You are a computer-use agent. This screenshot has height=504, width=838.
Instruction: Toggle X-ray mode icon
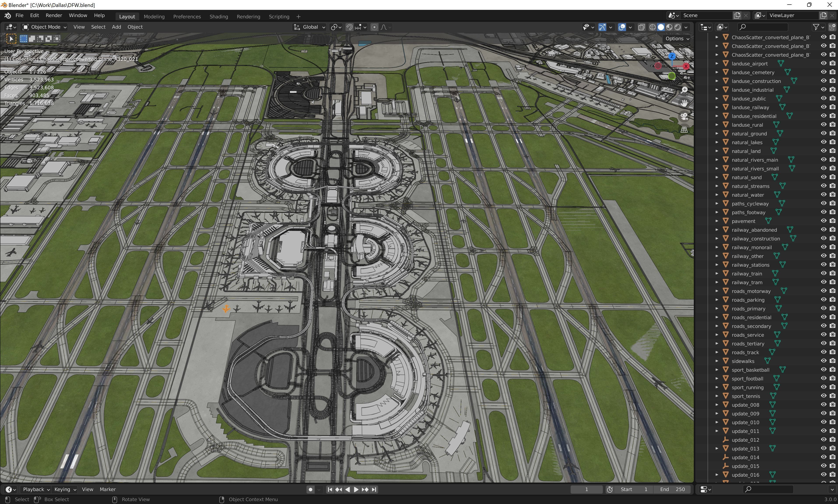click(x=641, y=27)
